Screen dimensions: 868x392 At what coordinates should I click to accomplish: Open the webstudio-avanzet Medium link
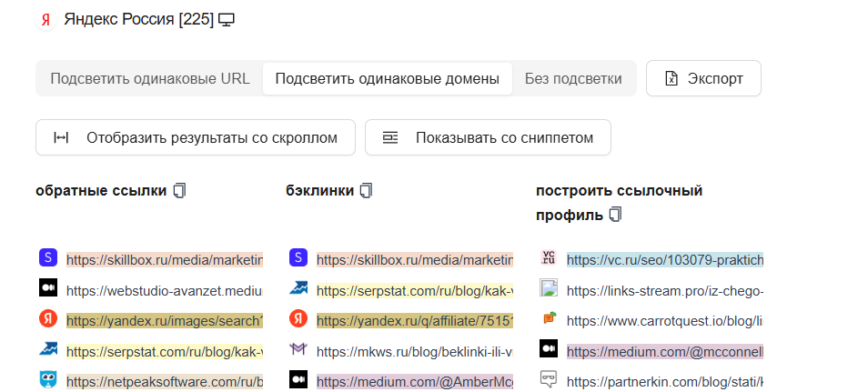(164, 290)
